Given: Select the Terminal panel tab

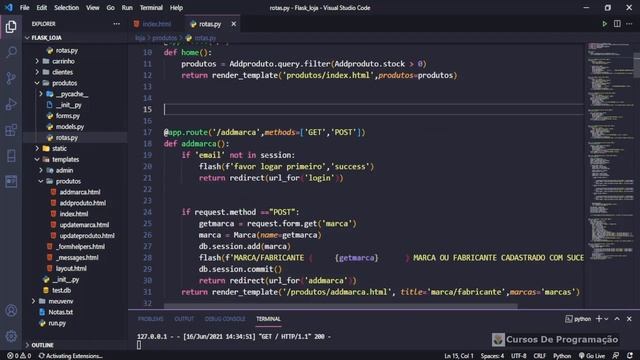Looking at the screenshot, I should click(x=268, y=319).
